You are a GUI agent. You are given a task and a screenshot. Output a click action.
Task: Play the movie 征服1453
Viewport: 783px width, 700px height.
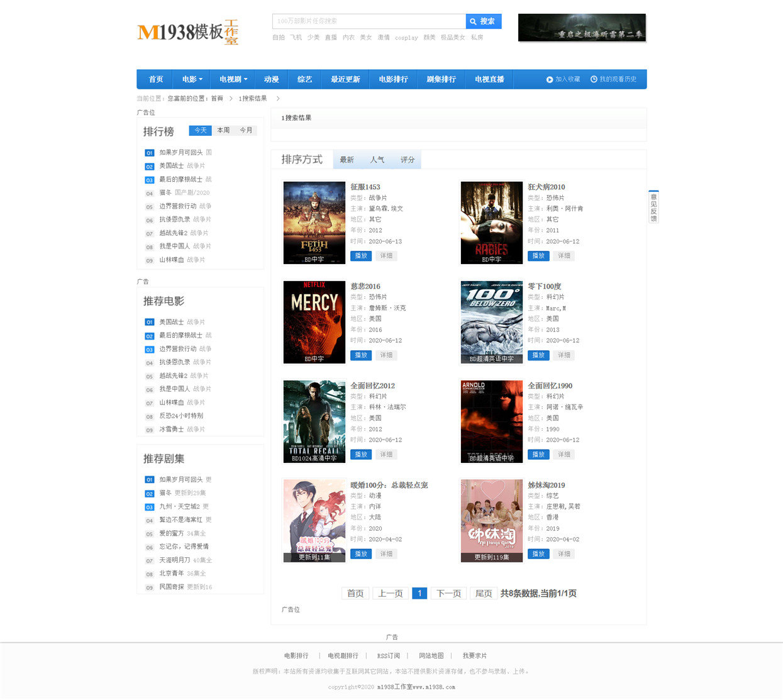coord(361,256)
